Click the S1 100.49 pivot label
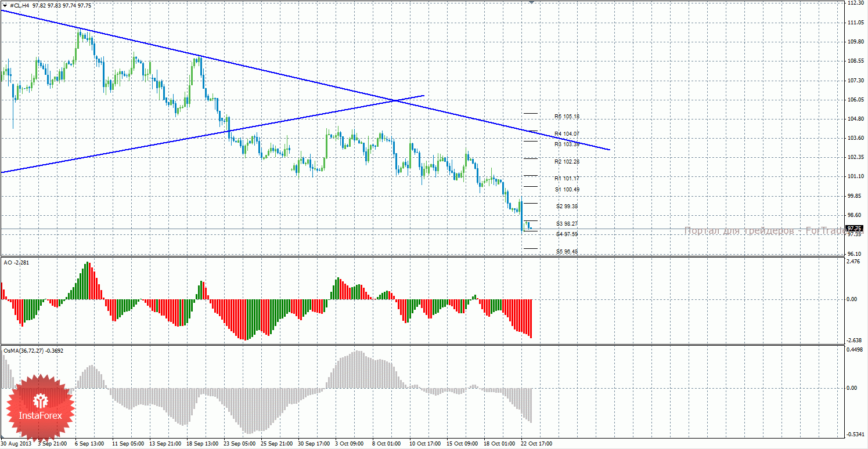 point(567,189)
